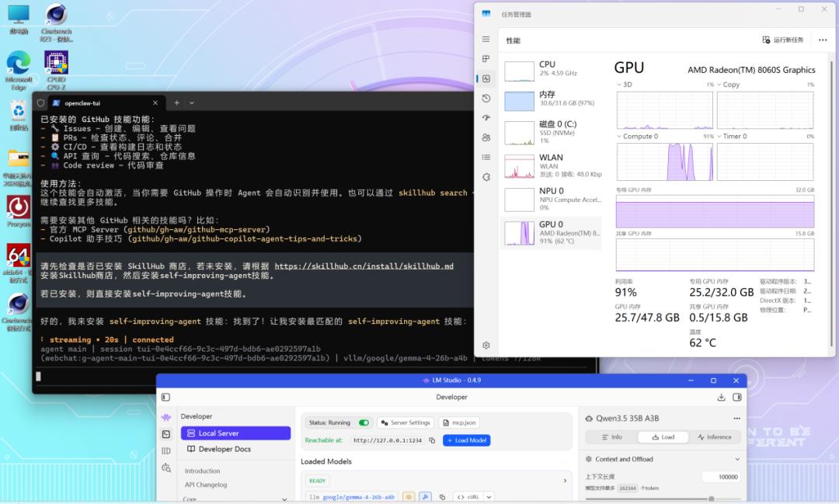839x504 pixels.
Task: Click the 运行新任务 button in Task Manager
Action: coord(783,40)
